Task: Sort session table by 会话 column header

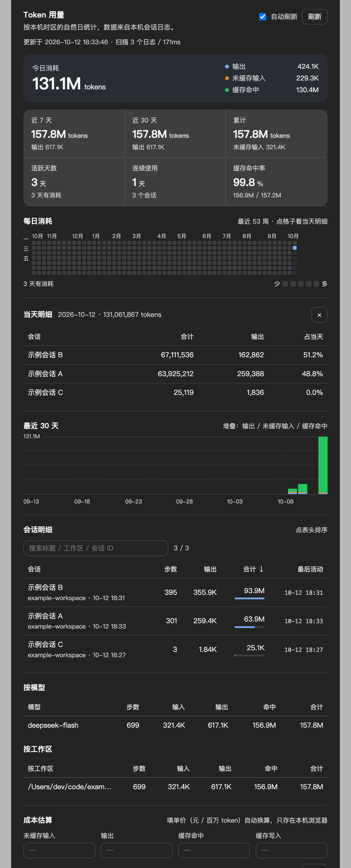Action: 34,569
